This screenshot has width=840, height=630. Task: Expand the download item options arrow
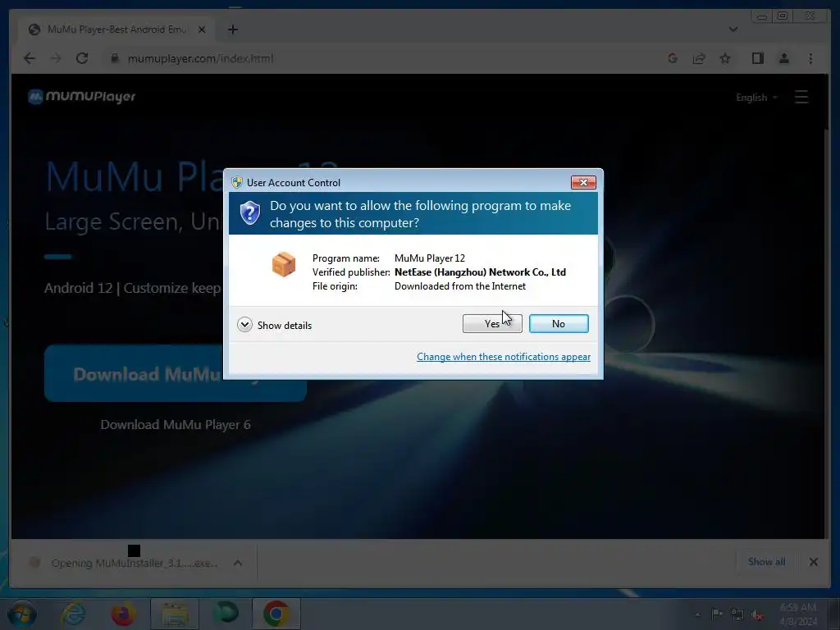(x=238, y=563)
